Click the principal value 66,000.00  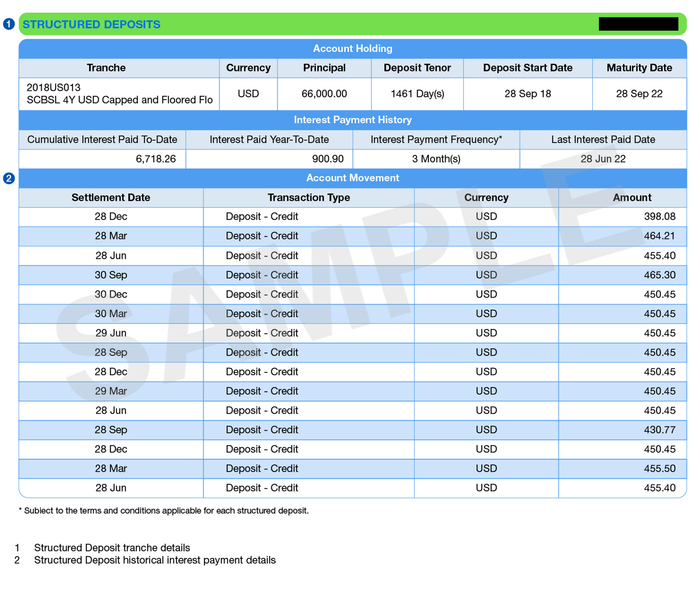(324, 94)
